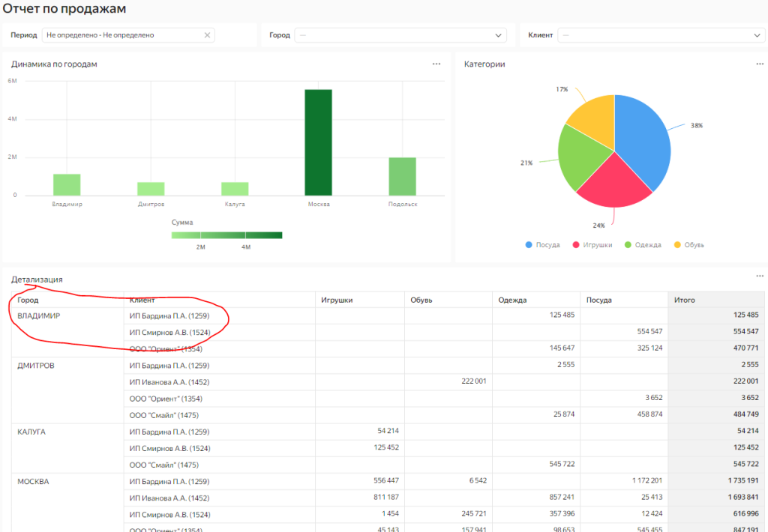The image size is (768, 532).
Task: Click the Калуга bar in the chart
Action: (x=235, y=189)
